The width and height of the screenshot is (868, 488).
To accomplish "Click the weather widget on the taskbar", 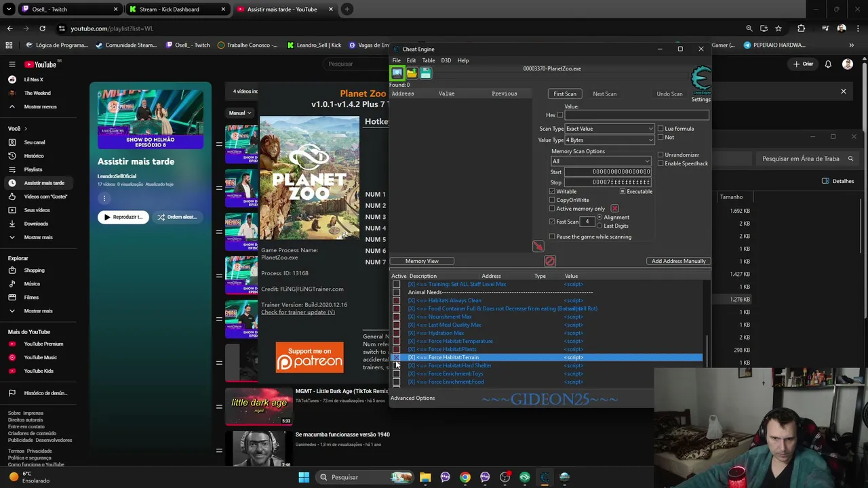I will point(31,477).
